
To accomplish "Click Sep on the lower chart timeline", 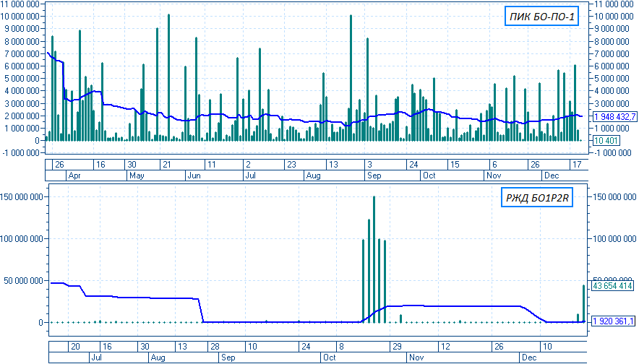I will click(228, 357).
